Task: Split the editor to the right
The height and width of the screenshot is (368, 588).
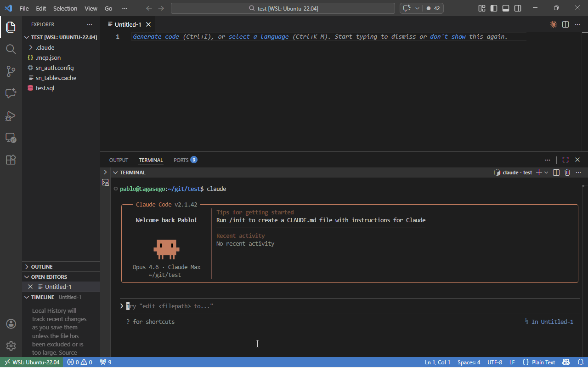Action: tap(565, 24)
